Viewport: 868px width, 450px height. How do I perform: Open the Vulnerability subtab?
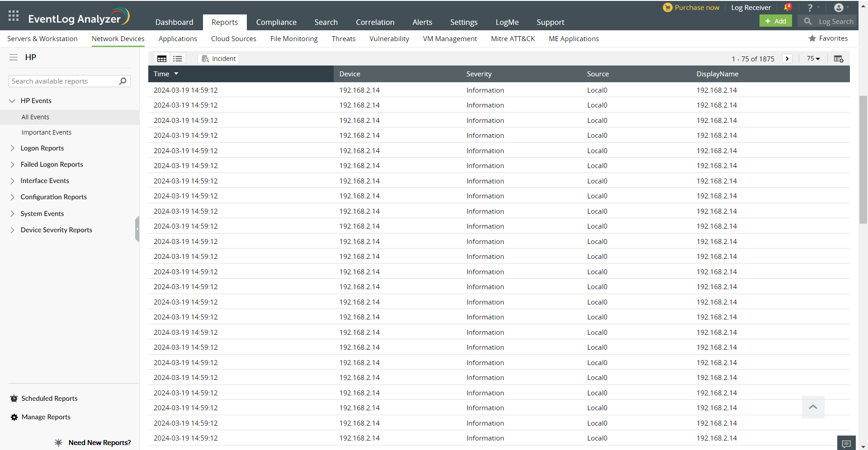389,39
